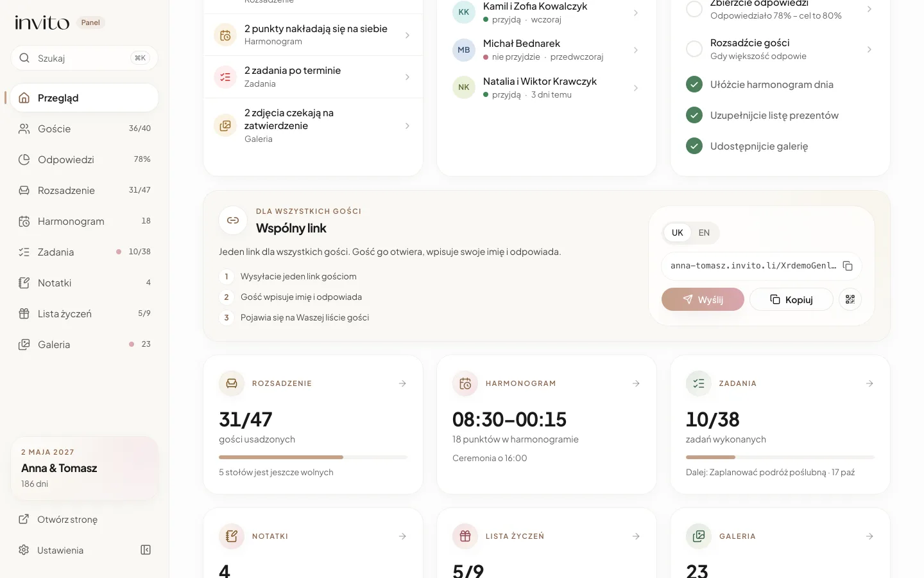924x578 pixels.
Task: Expand the photos awaiting approval alert
Action: point(313,126)
